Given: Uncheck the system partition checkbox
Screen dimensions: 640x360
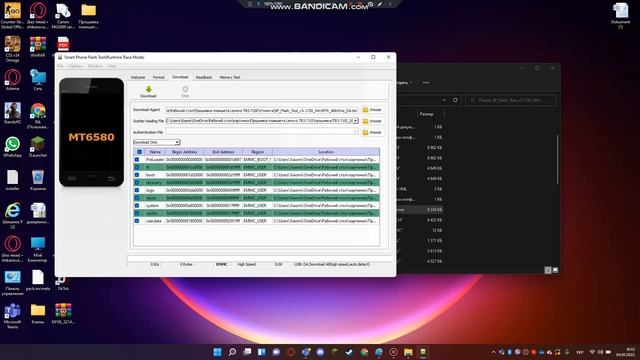Looking at the screenshot, I should pyautogui.click(x=137, y=205).
